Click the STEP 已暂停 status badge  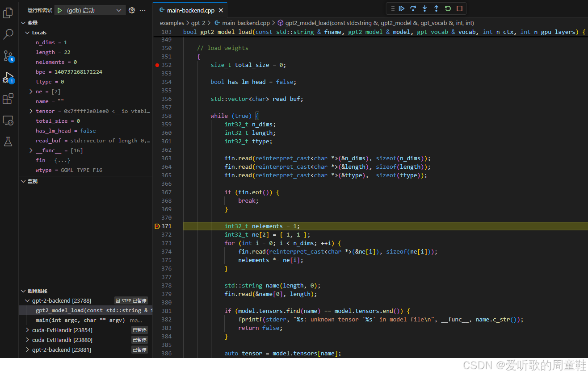[131, 301]
